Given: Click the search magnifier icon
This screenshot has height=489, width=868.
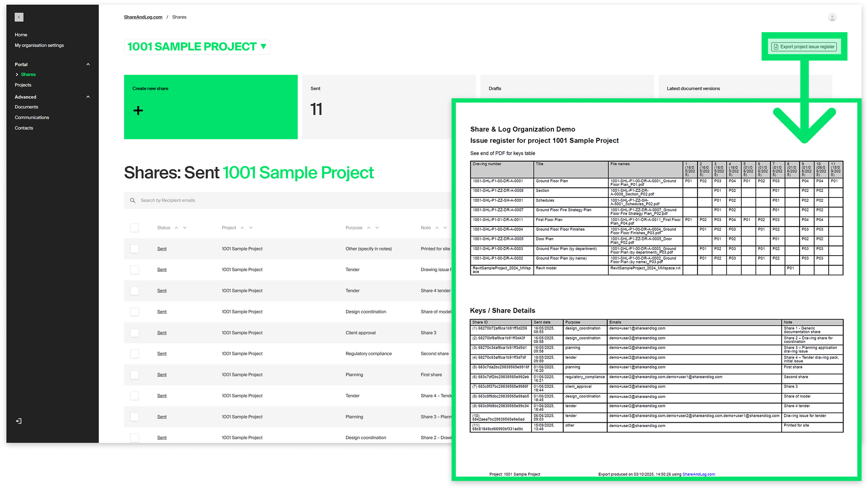Looking at the screenshot, I should 133,200.
